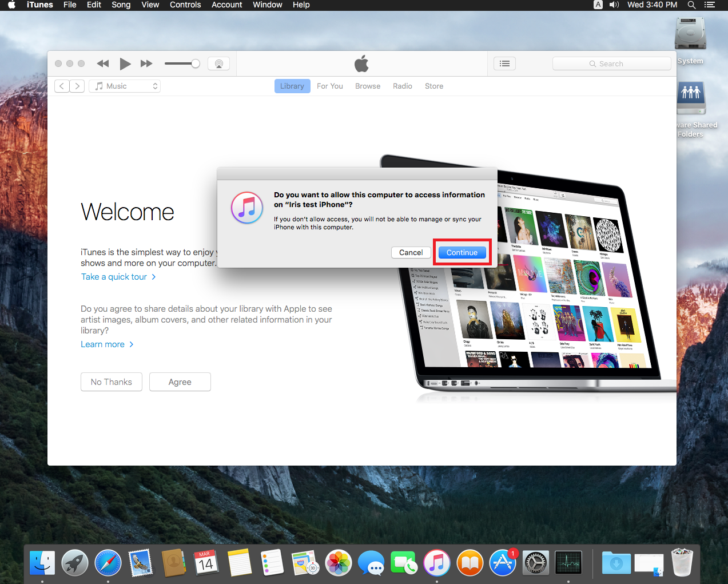Open Calendar icon showing 14
The image size is (728, 584).
click(206, 563)
